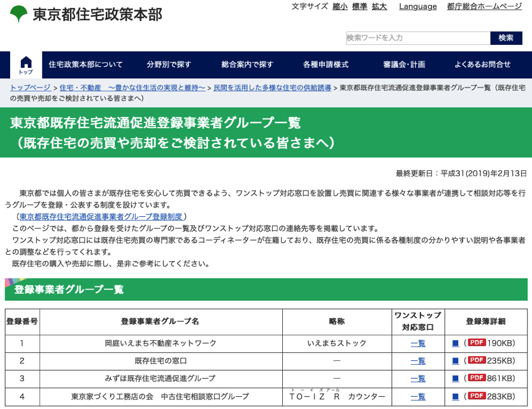Set text size to 縮小
532x409 pixels.
pos(340,7)
